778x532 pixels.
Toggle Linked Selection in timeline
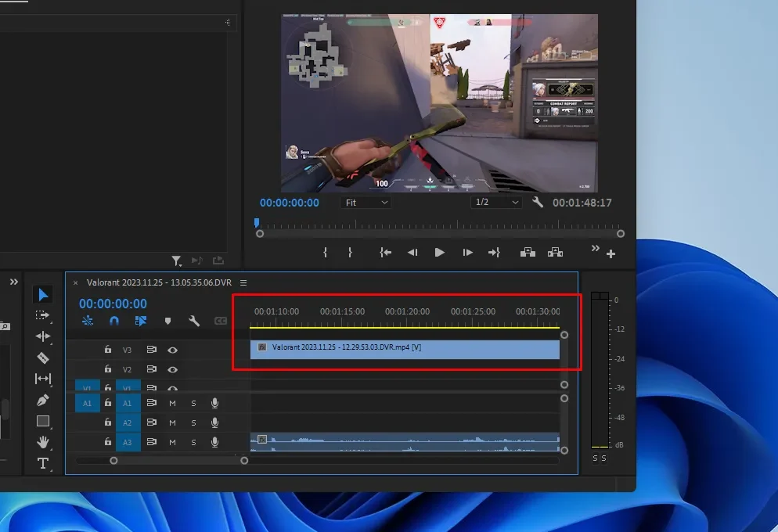click(141, 321)
